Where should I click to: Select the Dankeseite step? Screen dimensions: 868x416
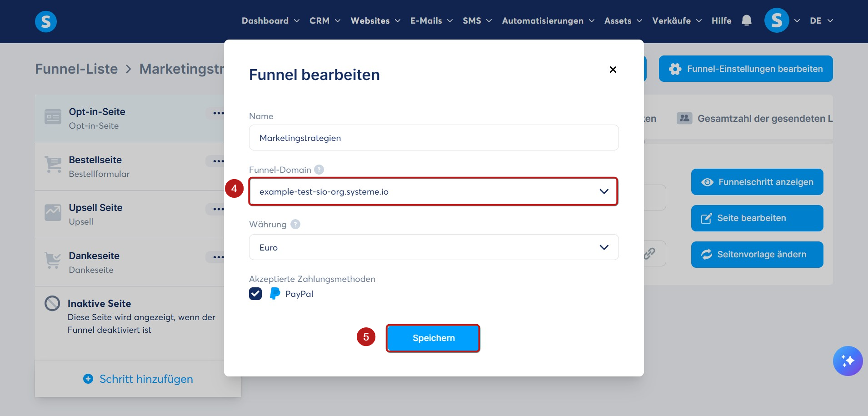(130, 262)
